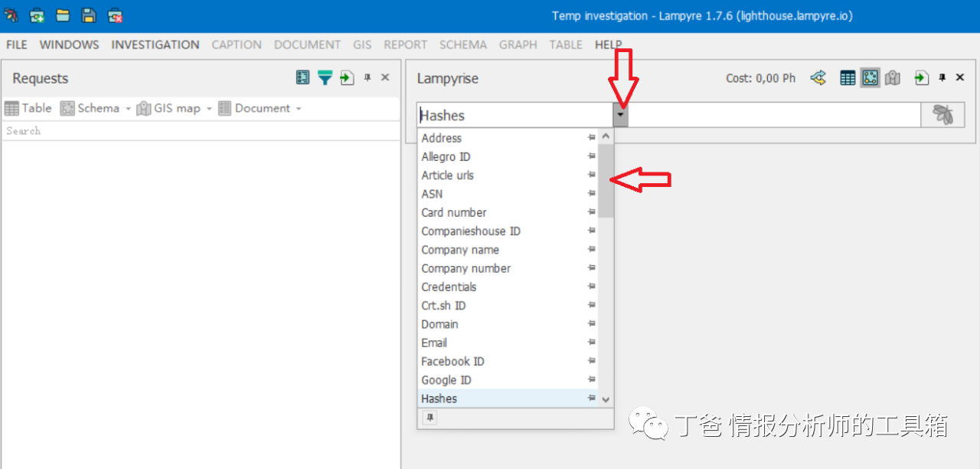980x469 pixels.
Task: Click the Table button in Requests toolbar
Action: [x=28, y=108]
